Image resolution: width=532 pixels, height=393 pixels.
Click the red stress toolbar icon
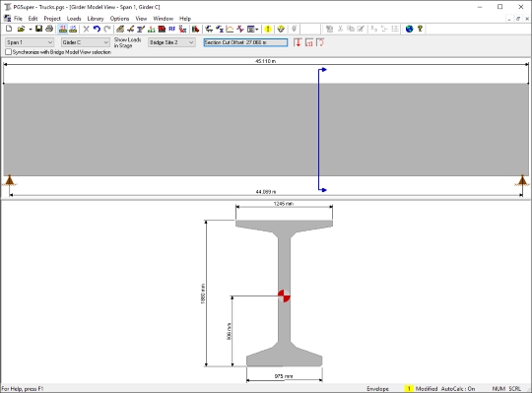pyautogui.click(x=182, y=29)
